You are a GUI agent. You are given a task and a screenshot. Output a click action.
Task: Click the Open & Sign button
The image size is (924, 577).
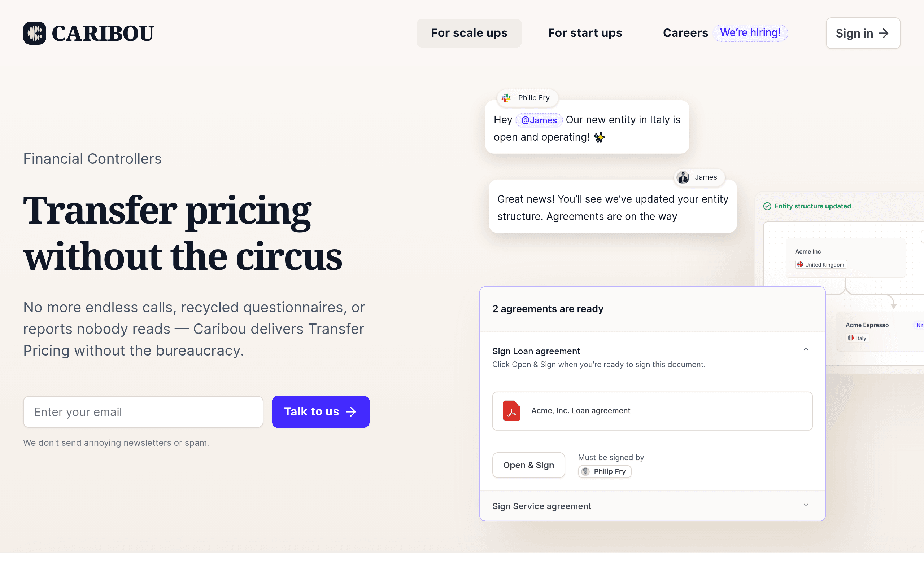pos(528,465)
